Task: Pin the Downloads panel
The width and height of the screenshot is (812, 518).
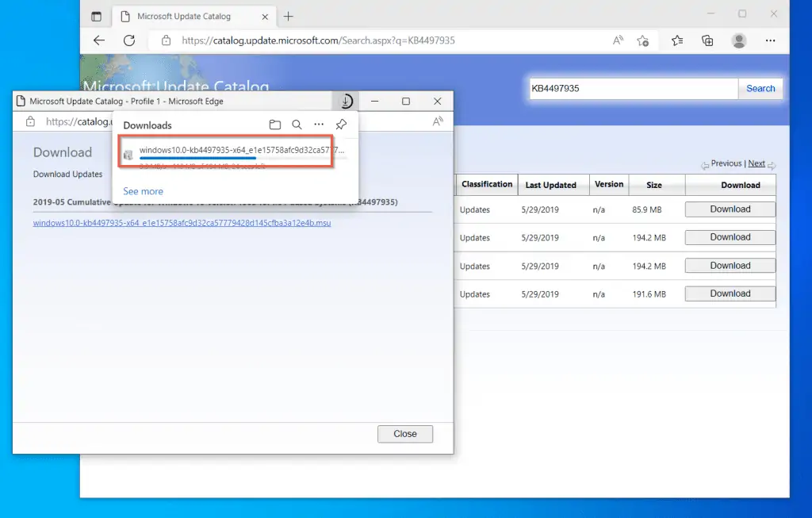Action: [341, 125]
